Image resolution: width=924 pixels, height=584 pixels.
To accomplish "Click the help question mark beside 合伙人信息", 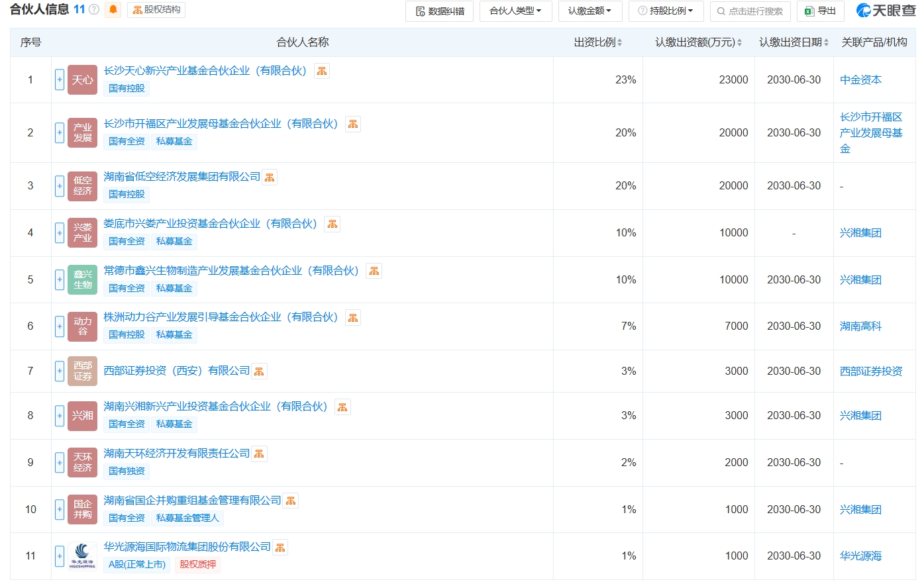I will point(94,10).
